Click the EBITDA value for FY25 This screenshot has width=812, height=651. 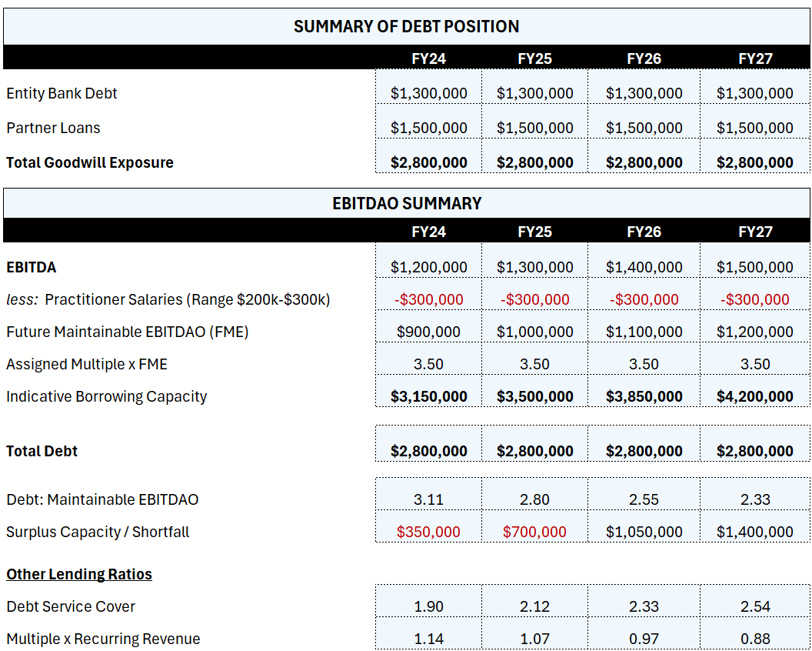pyautogui.click(x=534, y=267)
